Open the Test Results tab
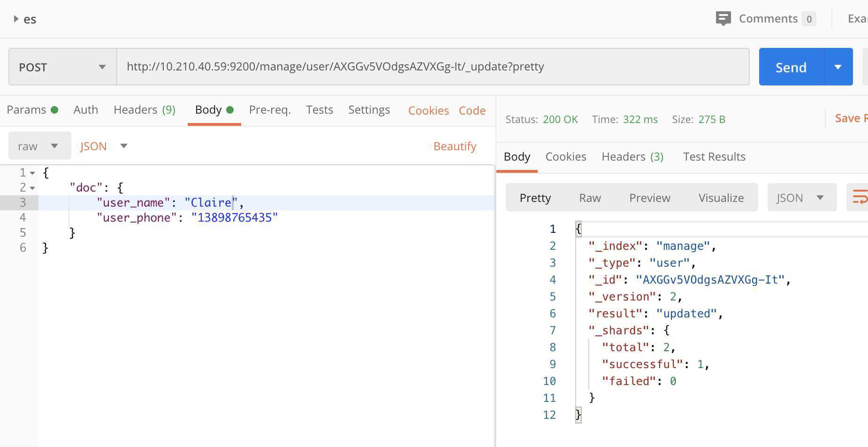 coord(714,157)
